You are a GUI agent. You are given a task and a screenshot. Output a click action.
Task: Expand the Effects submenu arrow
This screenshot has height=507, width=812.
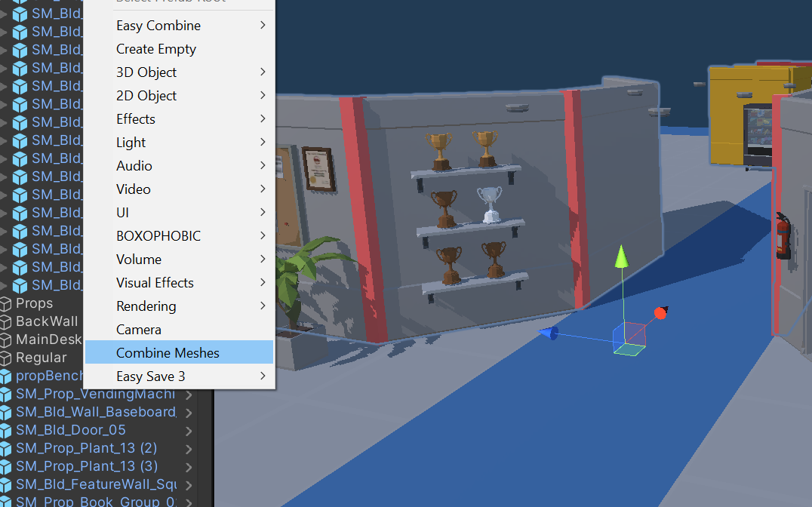click(263, 118)
